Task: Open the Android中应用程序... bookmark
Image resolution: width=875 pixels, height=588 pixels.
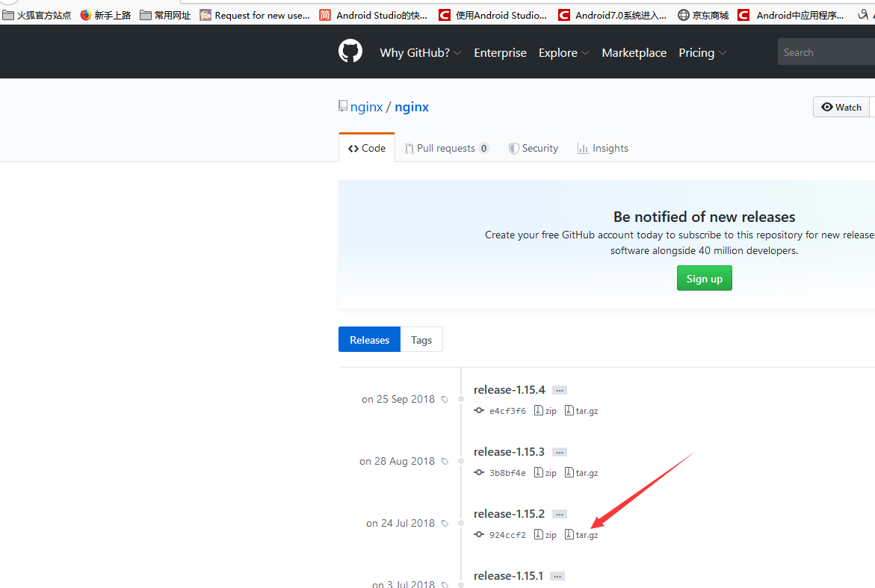Action: 791,15
